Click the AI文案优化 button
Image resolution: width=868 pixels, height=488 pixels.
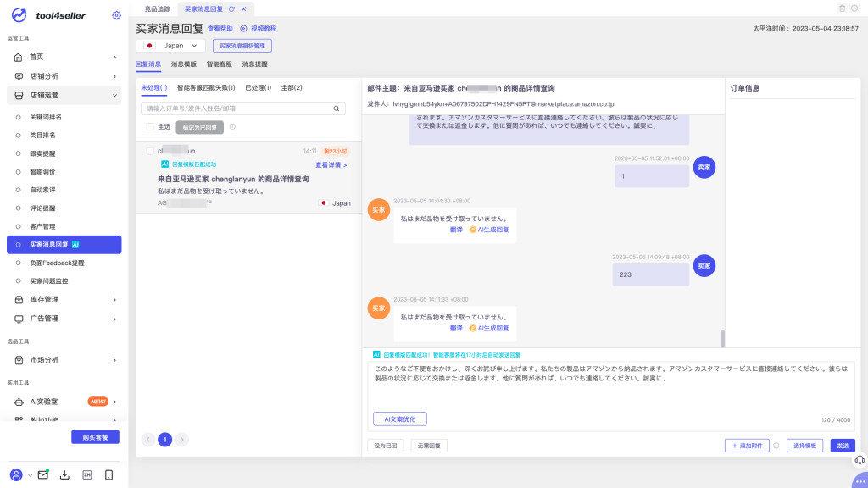pos(400,419)
